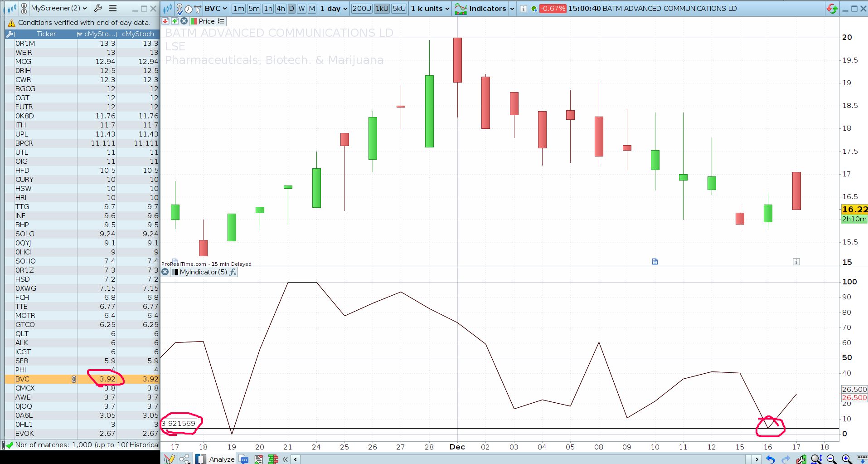The width and height of the screenshot is (868, 464).
Task: Open the price panel list icon
Action: pos(221,21)
